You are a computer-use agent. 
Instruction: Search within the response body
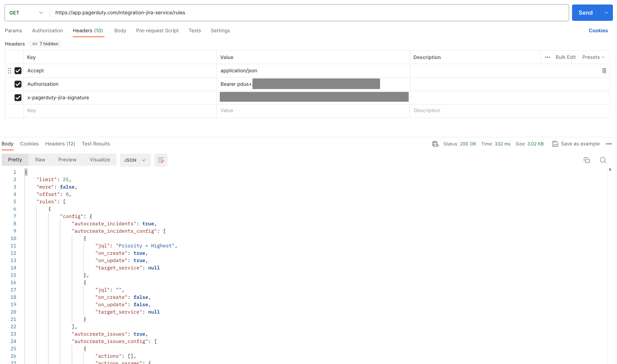point(603,160)
